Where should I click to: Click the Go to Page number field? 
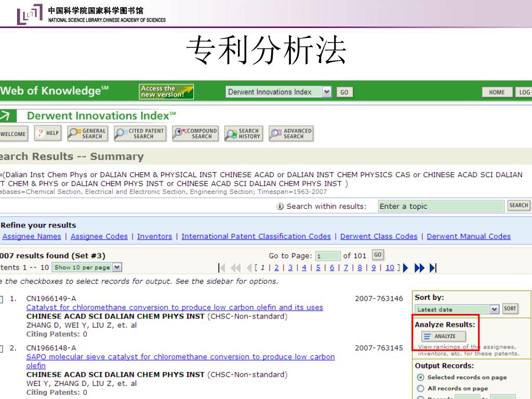point(328,256)
